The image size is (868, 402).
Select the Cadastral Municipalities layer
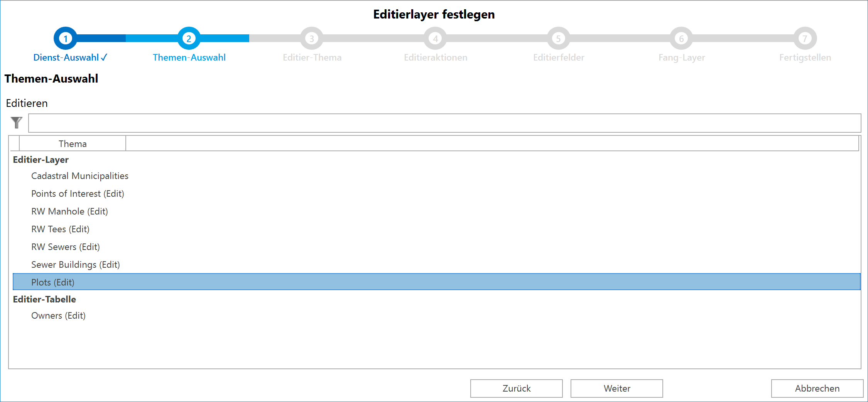pyautogui.click(x=80, y=176)
